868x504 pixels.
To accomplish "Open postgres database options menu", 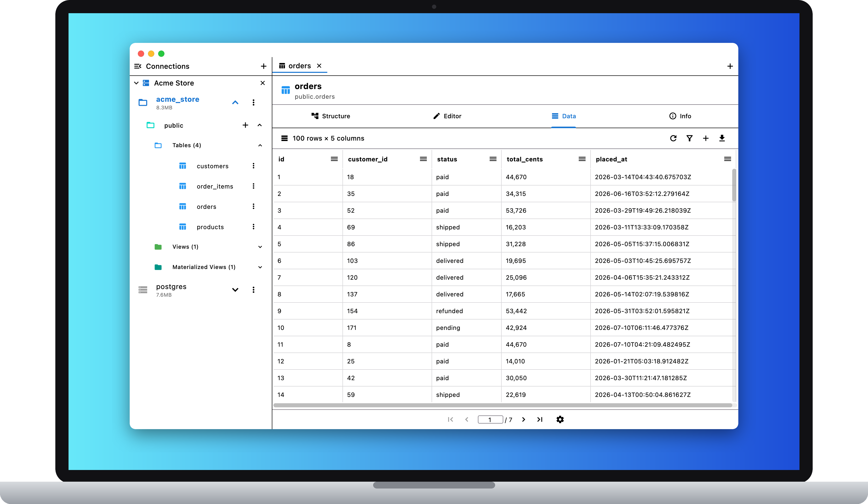I will [x=254, y=290].
